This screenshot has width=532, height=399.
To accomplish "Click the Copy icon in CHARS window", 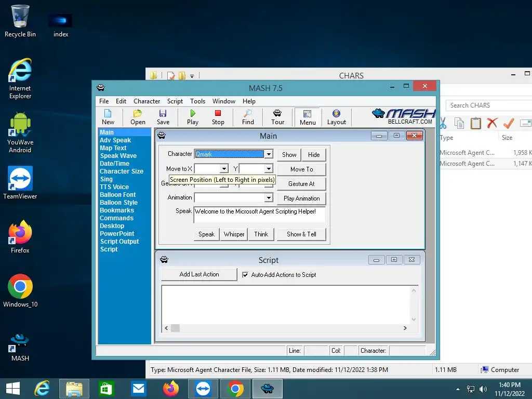I will coord(459,123).
